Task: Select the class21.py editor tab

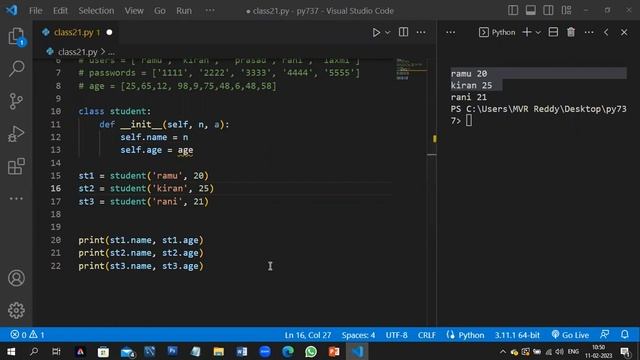Action: [76, 32]
